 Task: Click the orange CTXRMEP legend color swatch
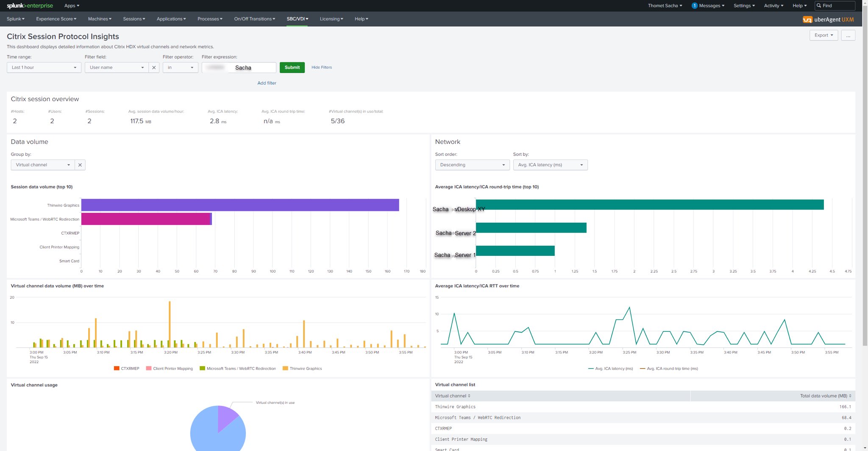[x=116, y=368]
